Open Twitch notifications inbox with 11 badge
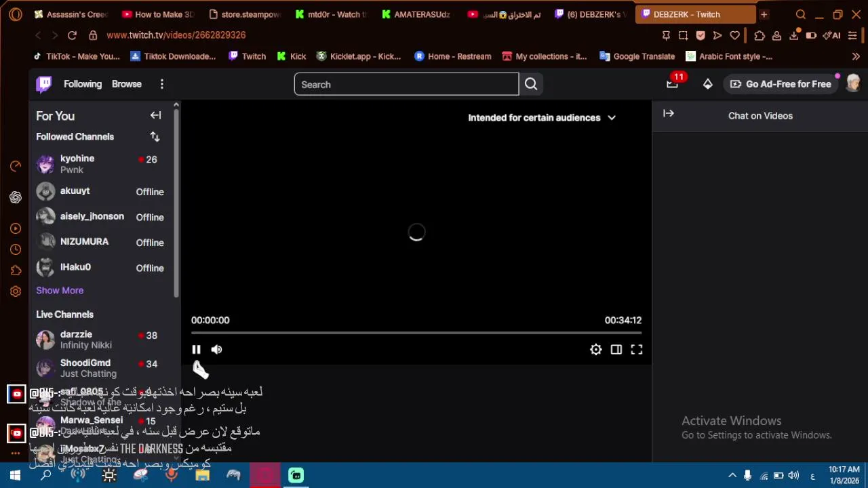Screen dimensions: 868x488 coord(673,83)
